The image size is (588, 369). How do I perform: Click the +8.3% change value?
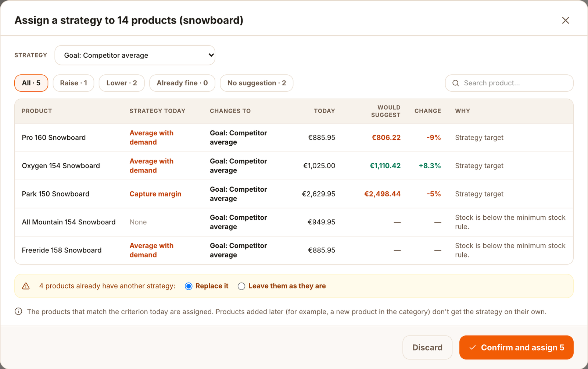[x=430, y=166]
